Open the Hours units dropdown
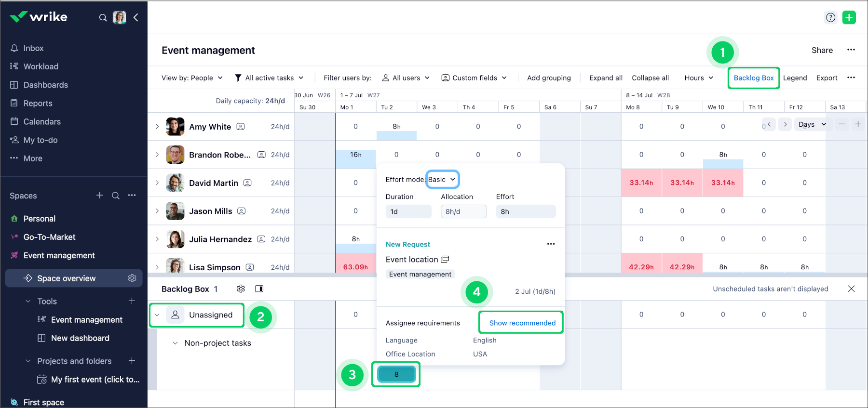Screen dimensions: 868x408 [x=699, y=78]
